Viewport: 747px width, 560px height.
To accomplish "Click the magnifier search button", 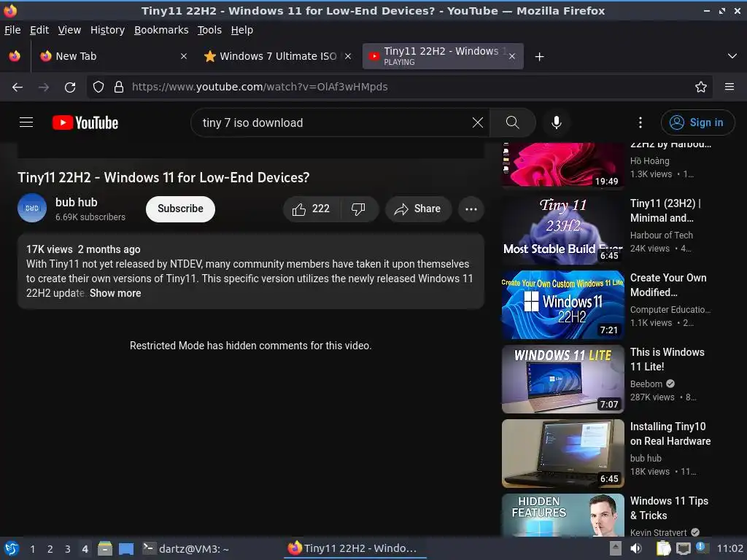I will 513,122.
